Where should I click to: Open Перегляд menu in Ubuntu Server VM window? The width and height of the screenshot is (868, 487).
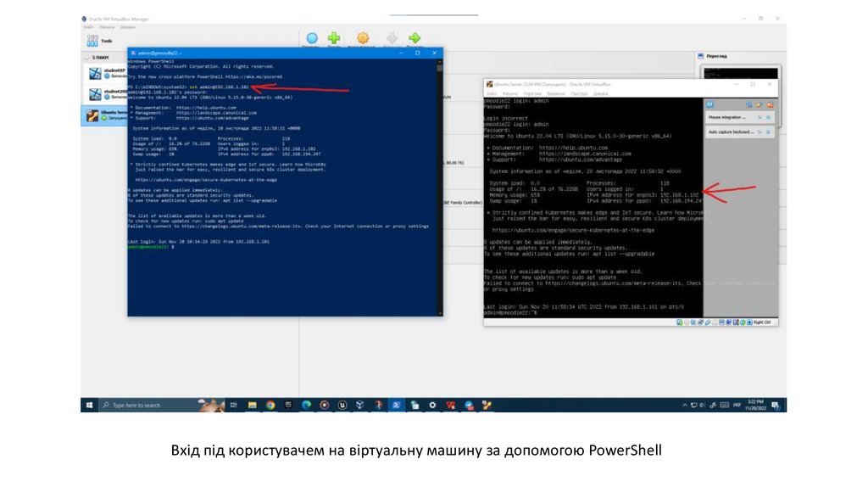click(x=532, y=93)
